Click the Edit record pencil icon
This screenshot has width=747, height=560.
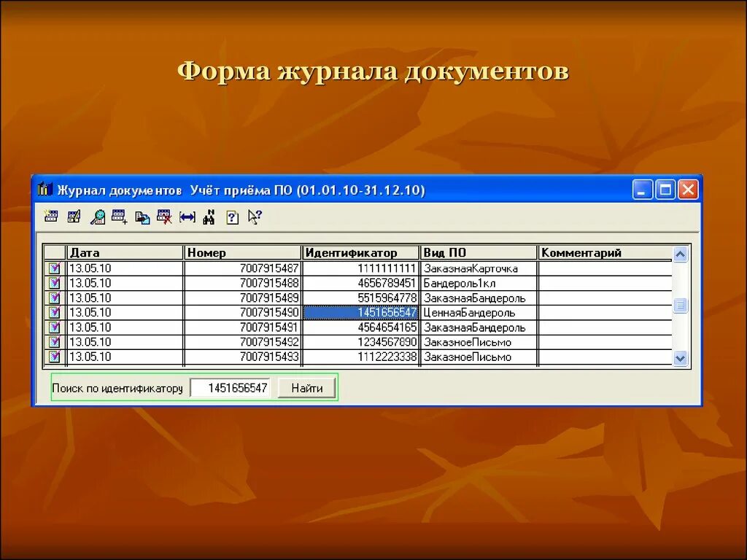tap(74, 217)
